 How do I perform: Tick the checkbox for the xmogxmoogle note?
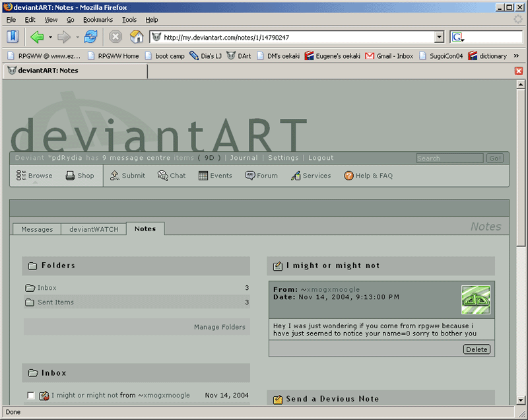tap(30, 396)
